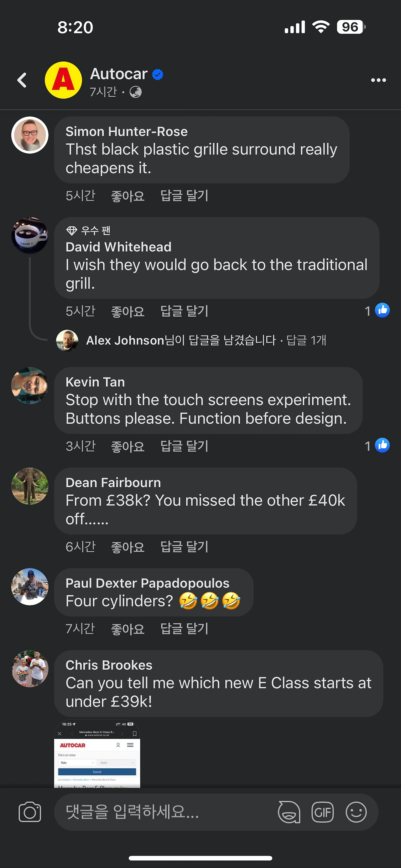Image resolution: width=401 pixels, height=868 pixels.
Task: Reply to Kevin Tan's comment
Action: click(184, 446)
